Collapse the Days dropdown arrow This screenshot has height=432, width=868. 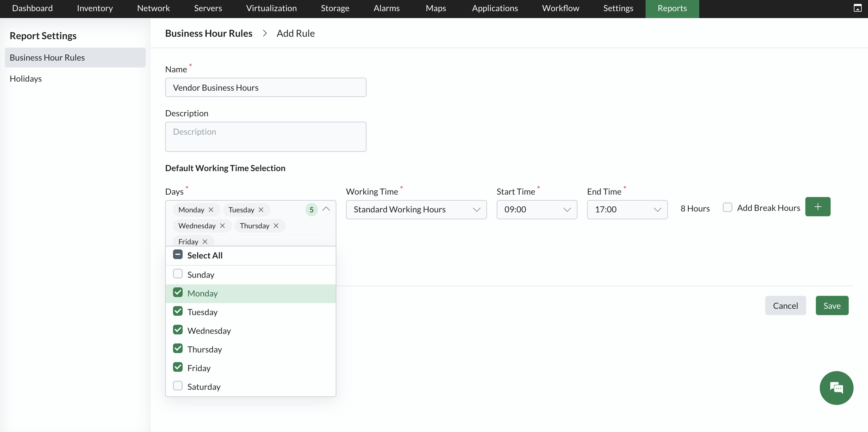click(x=326, y=209)
